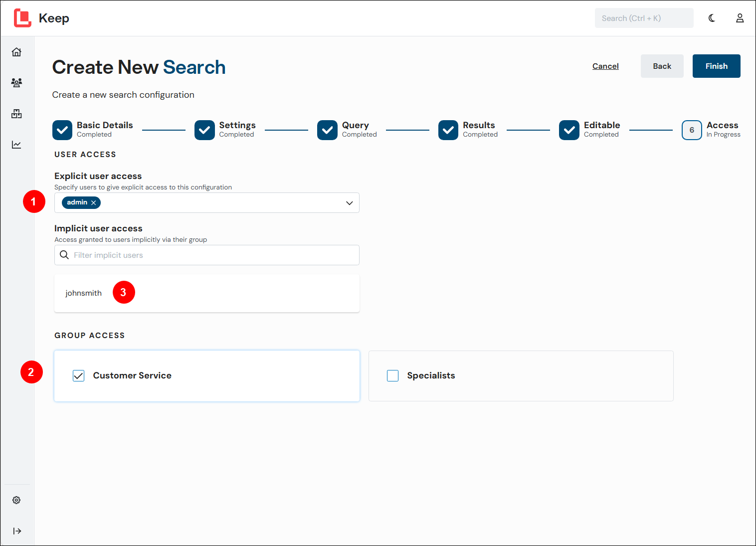Image resolution: width=756 pixels, height=546 pixels.
Task: Click the Editable step checkmark
Action: pos(569,130)
